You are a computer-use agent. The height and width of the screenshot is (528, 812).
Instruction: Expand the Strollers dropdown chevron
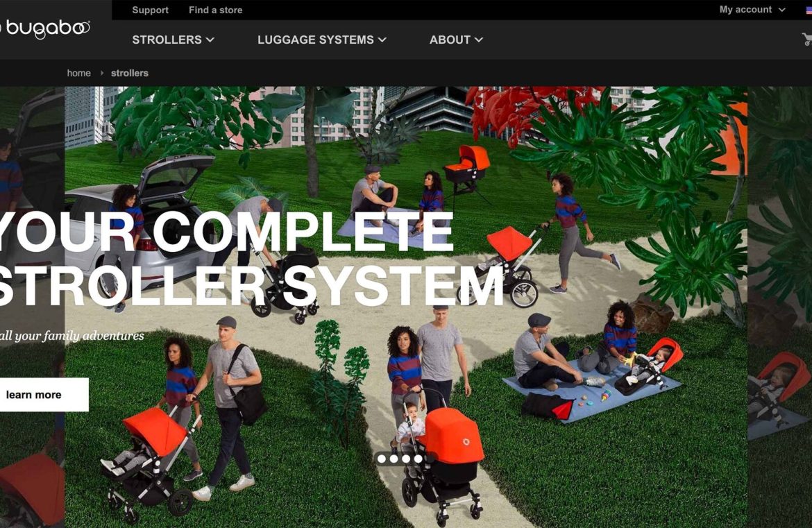(x=210, y=40)
